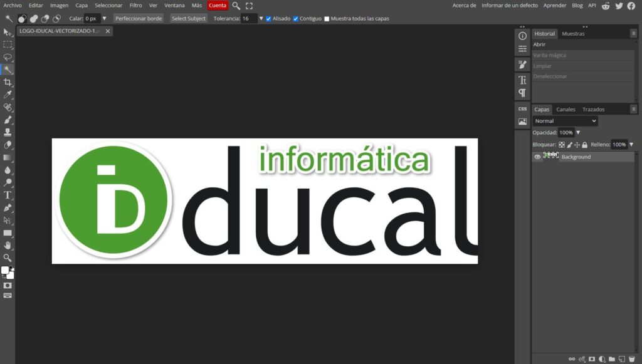This screenshot has width=642, height=364.
Task: Switch to the Muestras tab
Action: tap(573, 34)
